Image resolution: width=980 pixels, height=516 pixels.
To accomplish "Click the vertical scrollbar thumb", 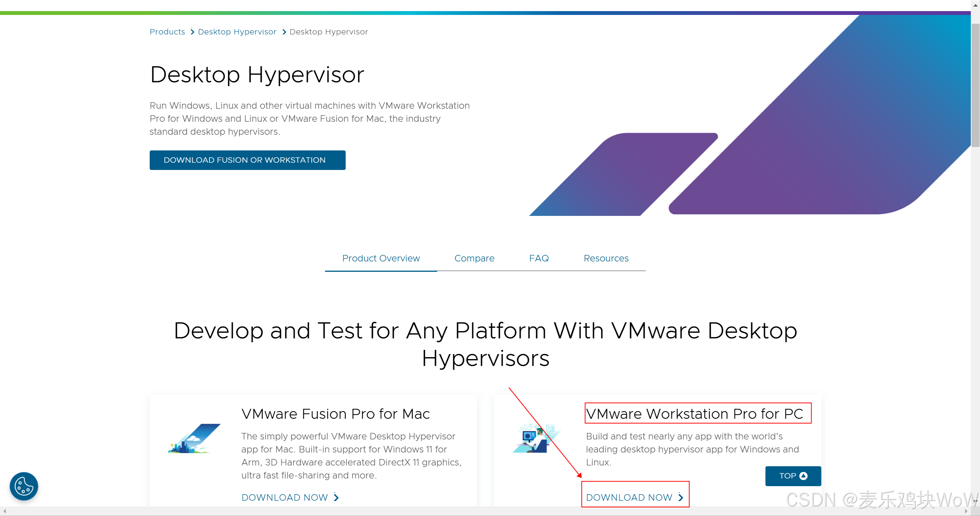I will point(975,84).
